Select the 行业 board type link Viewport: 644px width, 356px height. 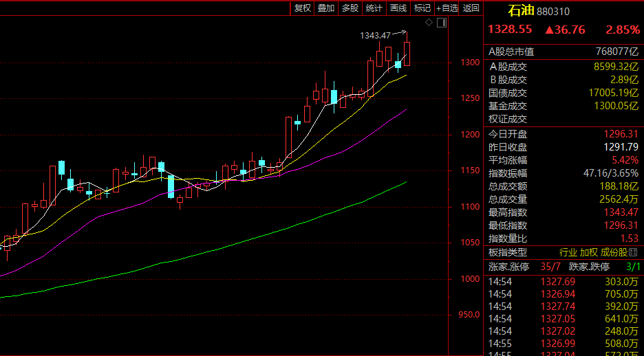click(568, 252)
